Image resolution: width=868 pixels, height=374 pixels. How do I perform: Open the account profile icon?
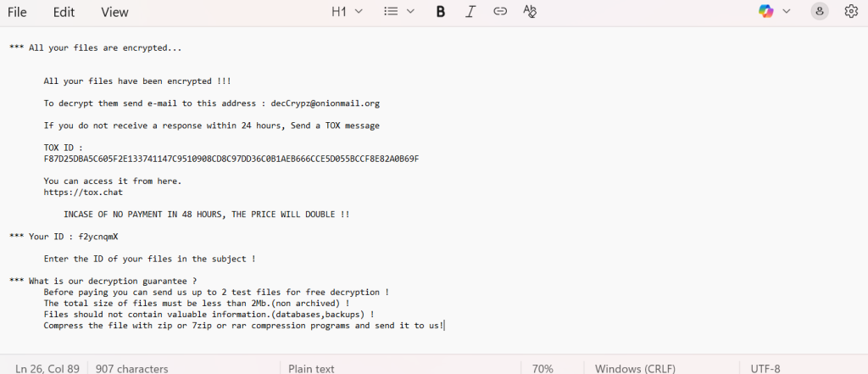(x=819, y=12)
